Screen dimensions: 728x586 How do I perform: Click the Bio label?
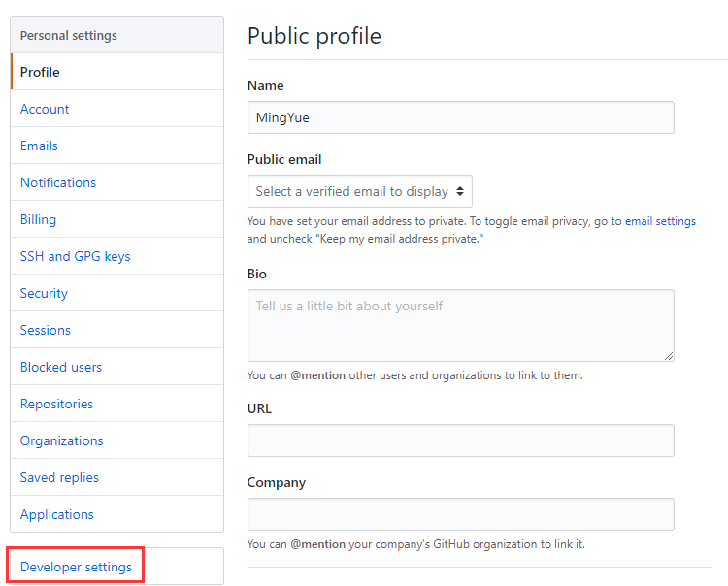point(257,274)
